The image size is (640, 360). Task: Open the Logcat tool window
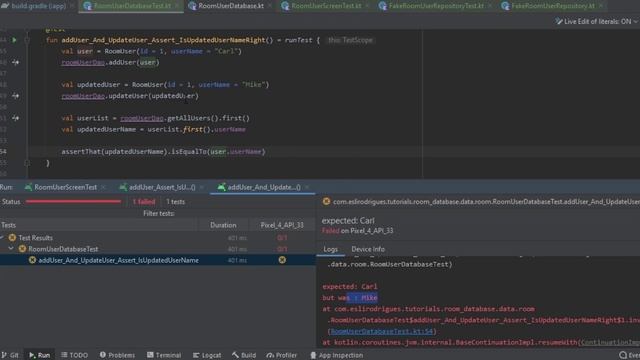(x=207, y=355)
